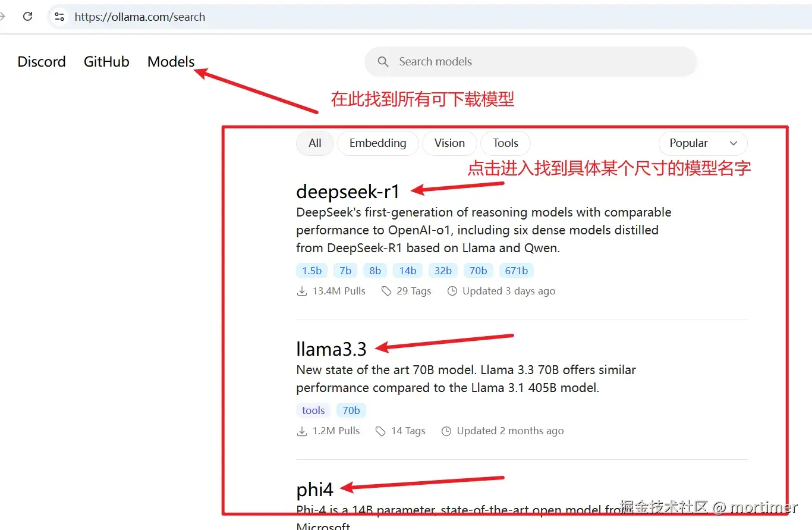Click the clock icon beside Updated 3 days ago

point(452,291)
